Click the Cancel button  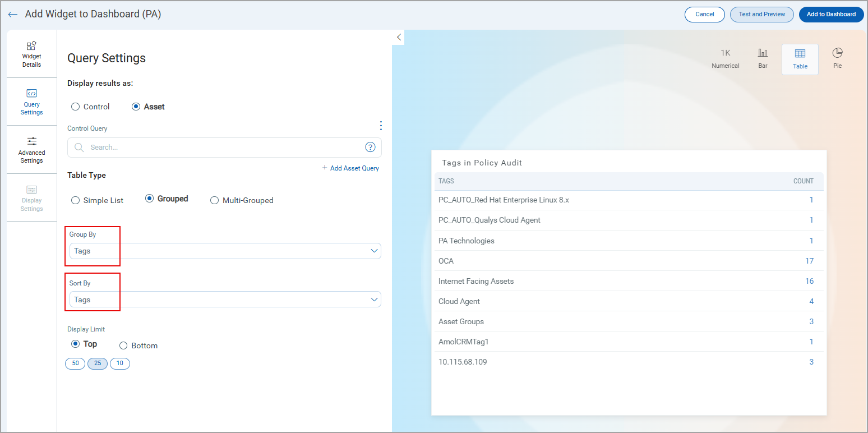pos(705,15)
